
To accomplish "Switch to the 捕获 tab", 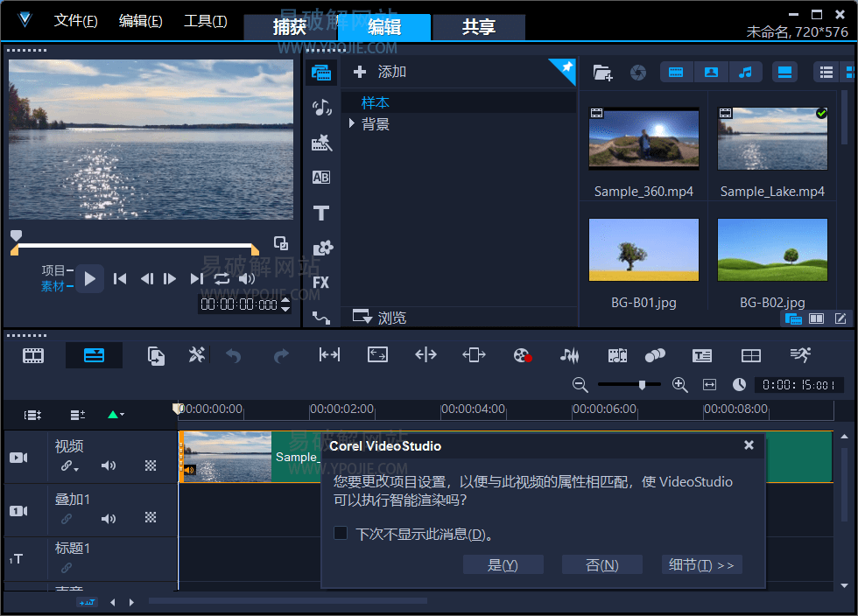I will pos(289,27).
